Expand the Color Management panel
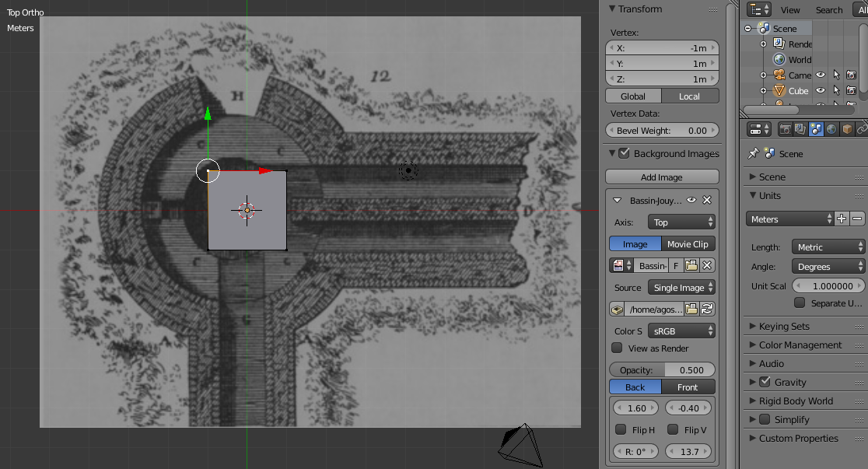This screenshot has height=469, width=868. (x=753, y=345)
